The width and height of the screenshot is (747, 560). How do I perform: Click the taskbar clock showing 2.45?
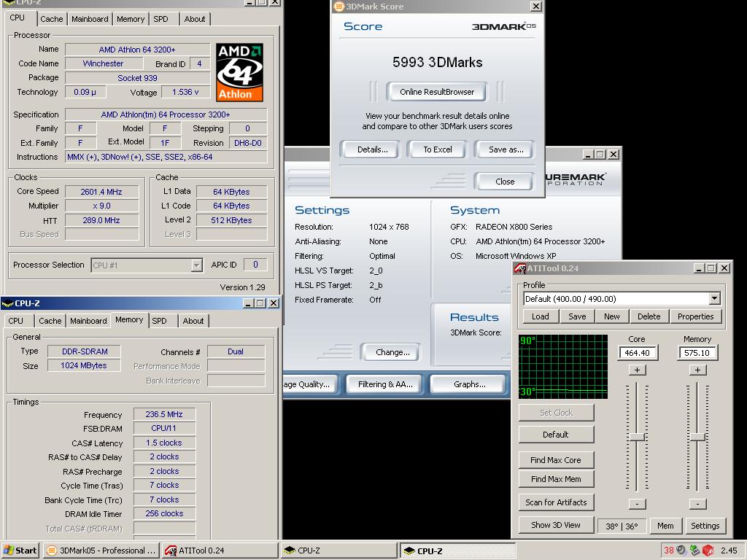(x=729, y=551)
